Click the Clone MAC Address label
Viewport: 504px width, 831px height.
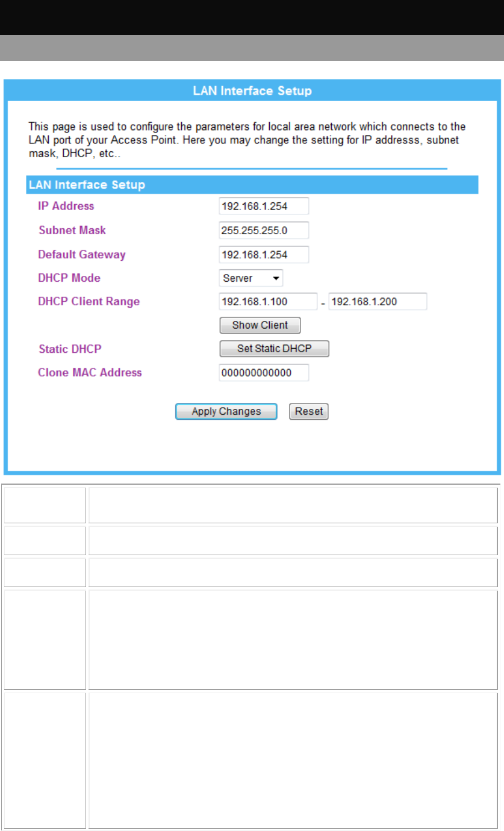[x=90, y=373]
